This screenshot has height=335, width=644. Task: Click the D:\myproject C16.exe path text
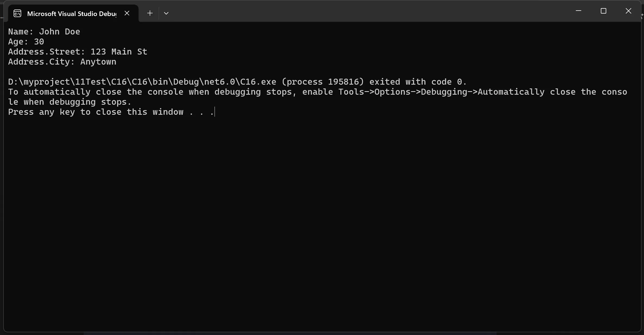click(x=142, y=82)
